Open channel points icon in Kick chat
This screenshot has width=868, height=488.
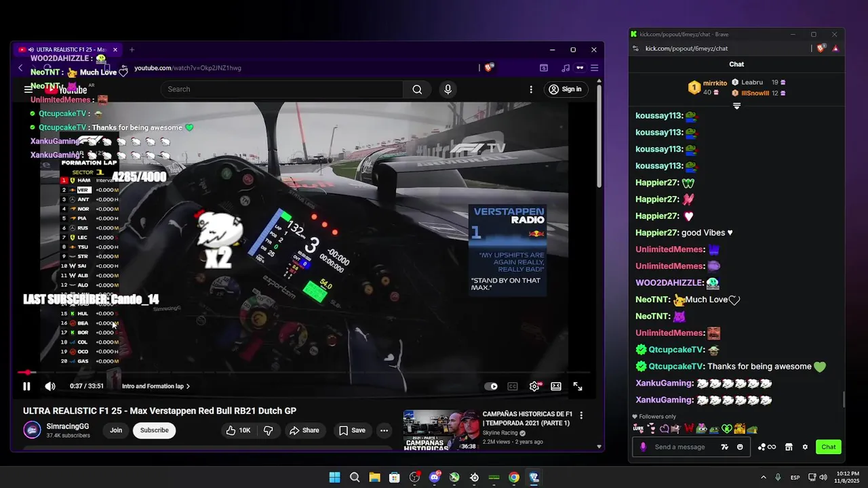(767, 447)
